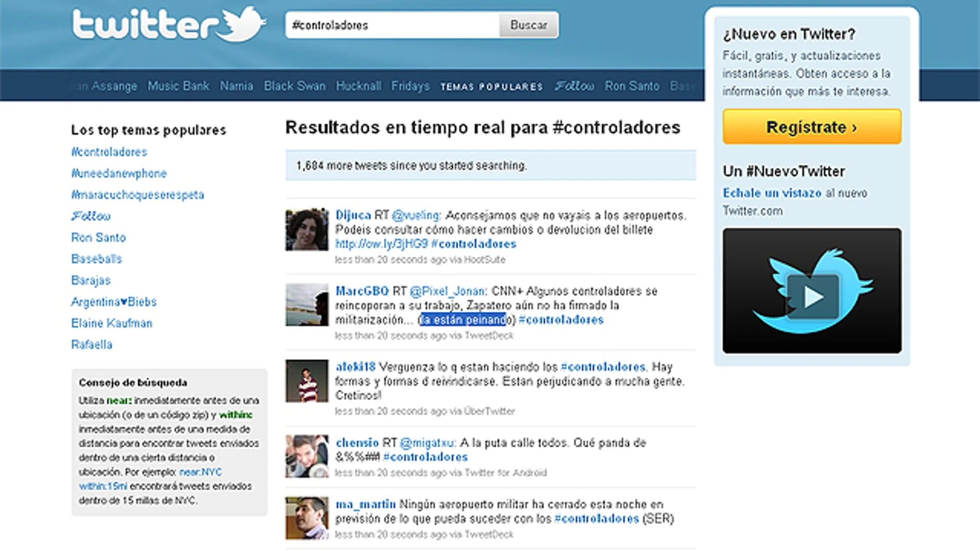Screen dimensions: 980x551
Task: Open @vueling mention link
Action: pyautogui.click(x=416, y=215)
